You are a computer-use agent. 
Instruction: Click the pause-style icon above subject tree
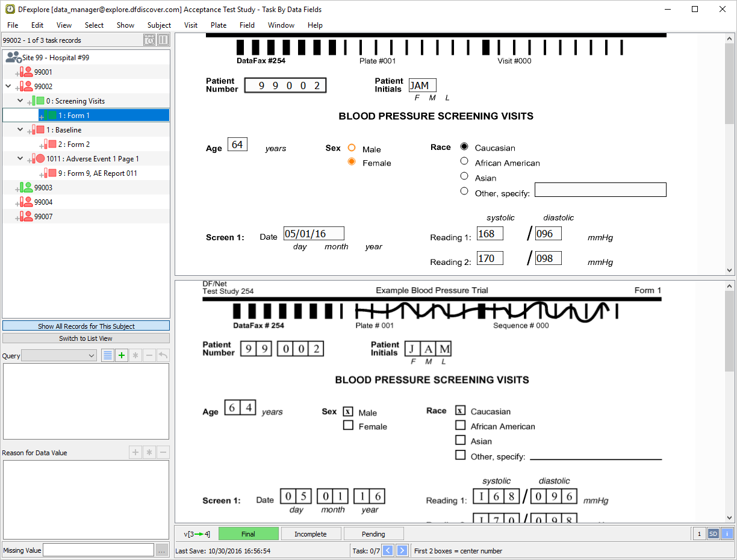click(x=163, y=40)
